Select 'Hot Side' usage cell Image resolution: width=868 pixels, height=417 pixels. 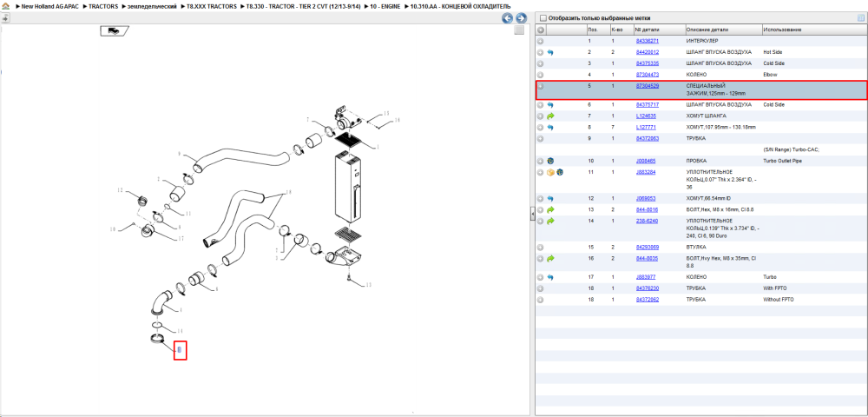coord(773,52)
